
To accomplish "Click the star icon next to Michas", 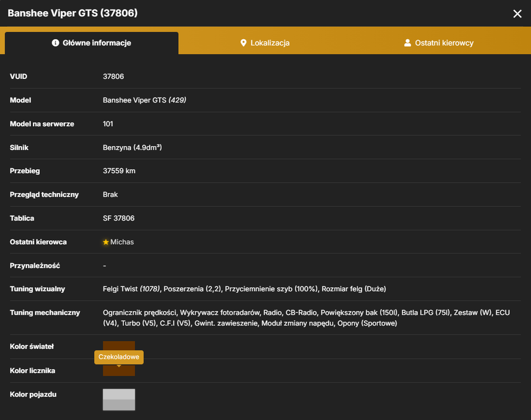I will coord(106,242).
